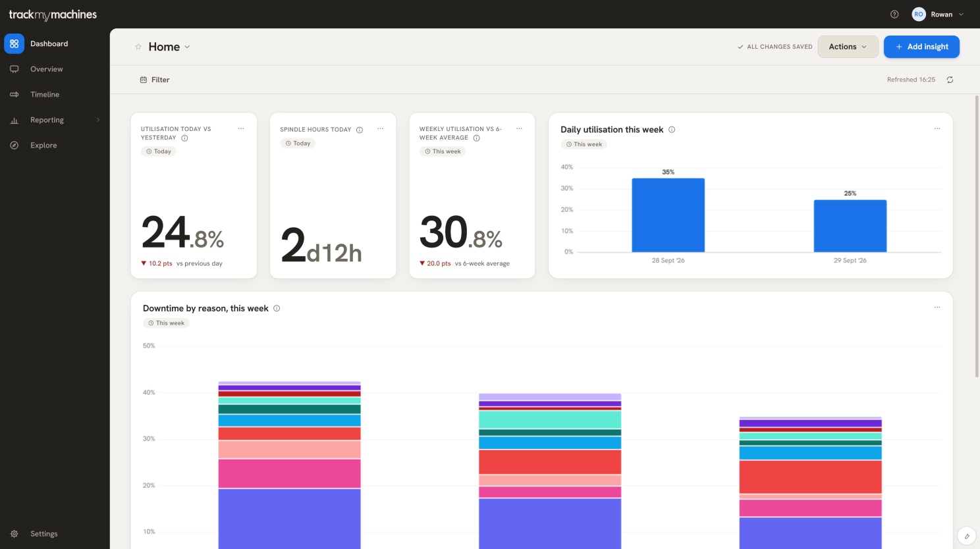Show info for Daily utilisation this week
The image size is (980, 549).
pos(672,130)
